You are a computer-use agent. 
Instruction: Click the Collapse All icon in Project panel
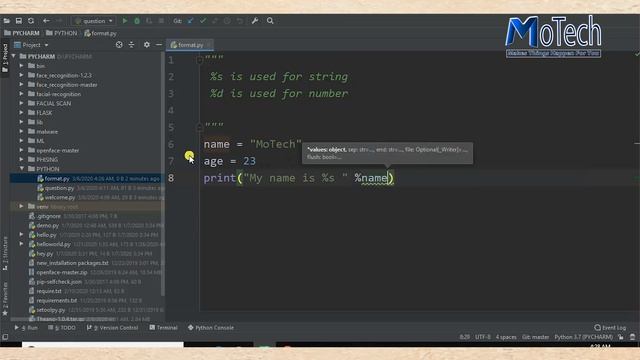click(x=131, y=45)
